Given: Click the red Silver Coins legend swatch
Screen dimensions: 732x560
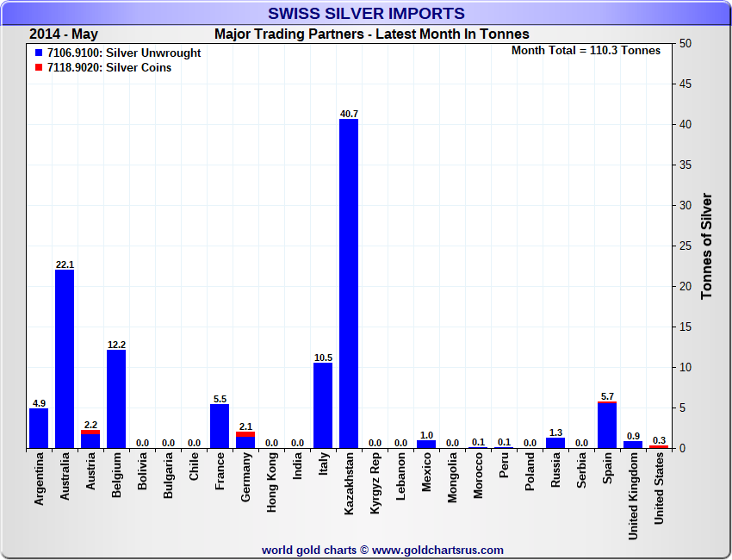Looking at the screenshot, I should tap(38, 68).
